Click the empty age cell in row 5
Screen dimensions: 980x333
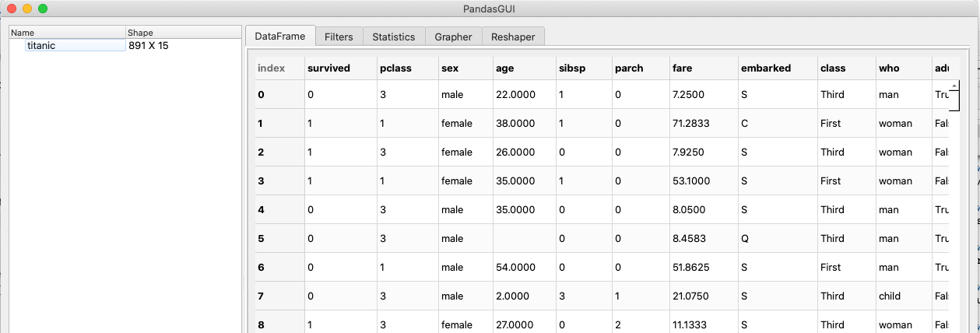[x=522, y=239]
